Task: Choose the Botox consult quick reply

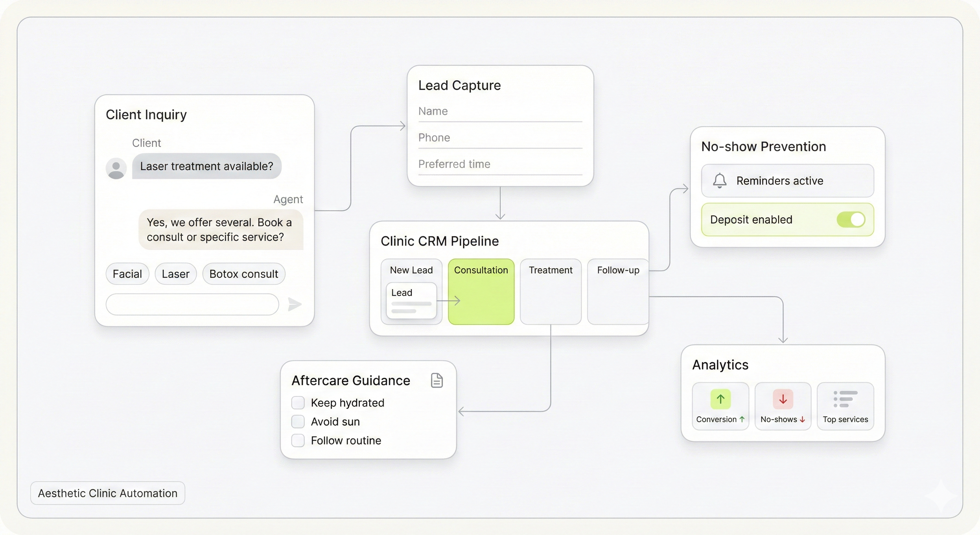Action: [244, 274]
